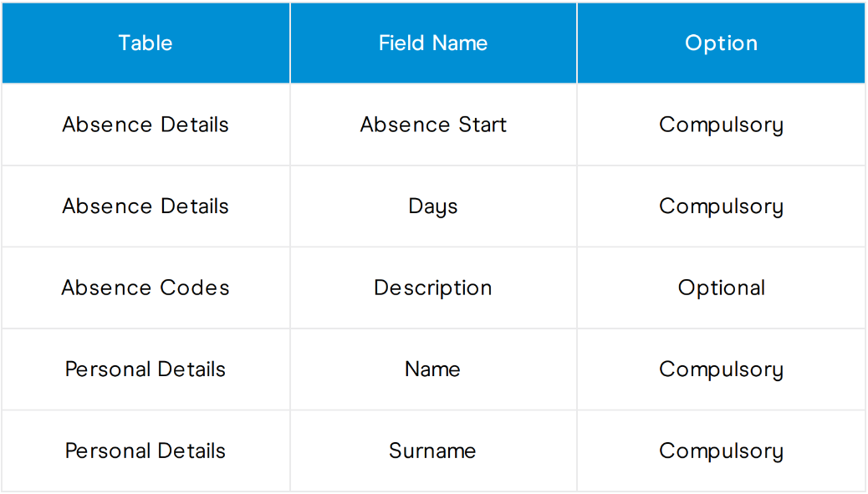Select the Surname field name cell
The height and width of the screenshot is (494, 868).
point(433,451)
